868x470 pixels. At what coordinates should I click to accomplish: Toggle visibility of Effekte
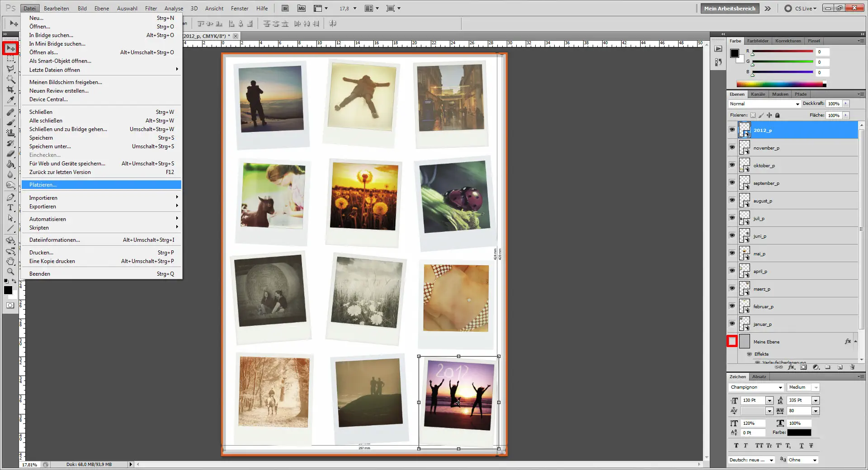pos(749,354)
